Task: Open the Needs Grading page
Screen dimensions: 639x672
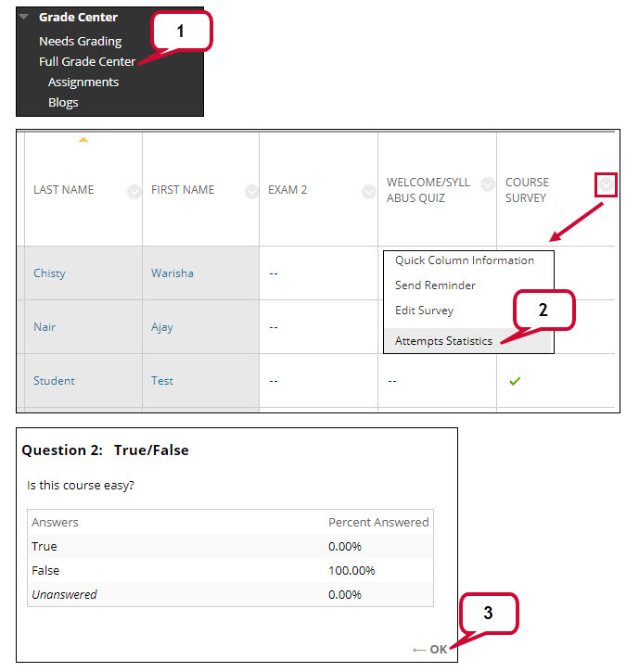Action: pos(80,41)
